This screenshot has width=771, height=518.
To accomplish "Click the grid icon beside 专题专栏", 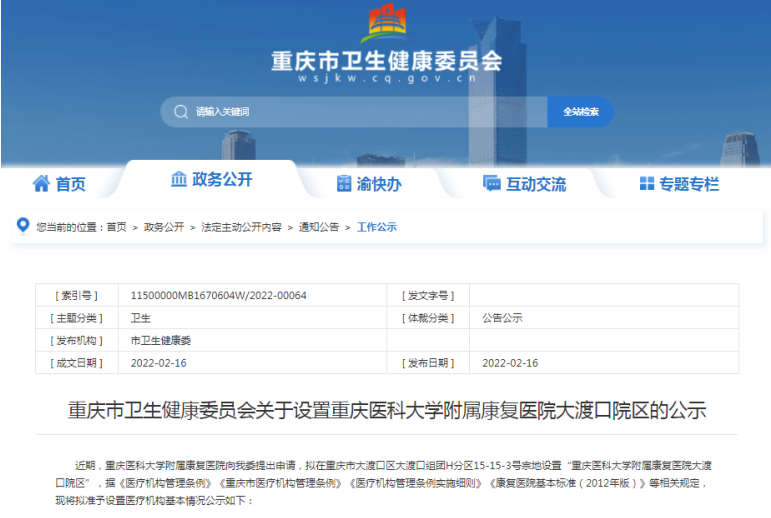I will click(647, 183).
